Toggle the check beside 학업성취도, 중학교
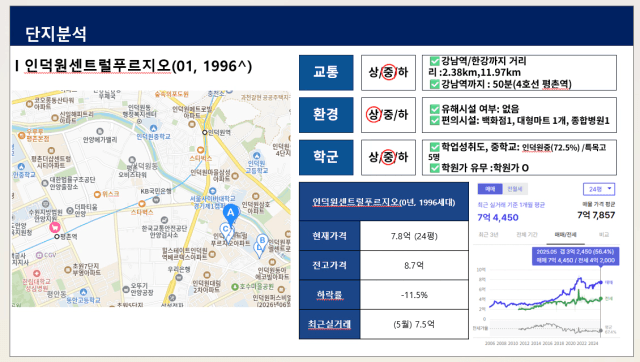Viewport: 640px width, 362px height. click(435, 147)
